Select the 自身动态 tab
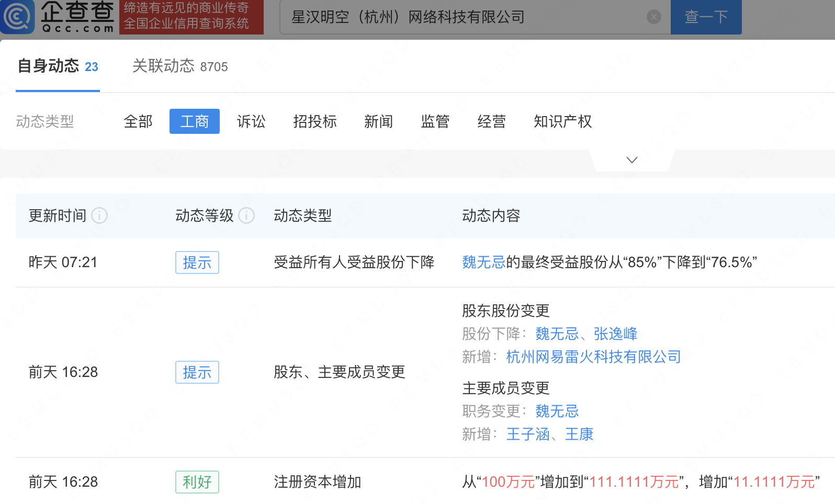This screenshot has width=835, height=504. coord(58,66)
